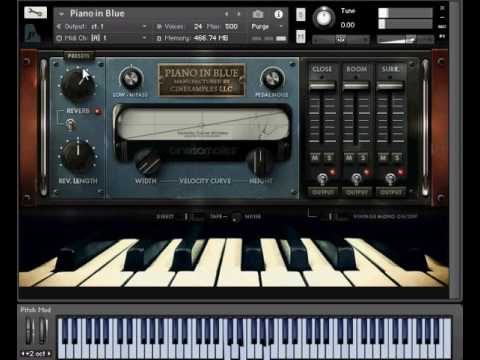480x360 pixels.
Task: Click the pitch bend wheel
Action: coord(30,331)
